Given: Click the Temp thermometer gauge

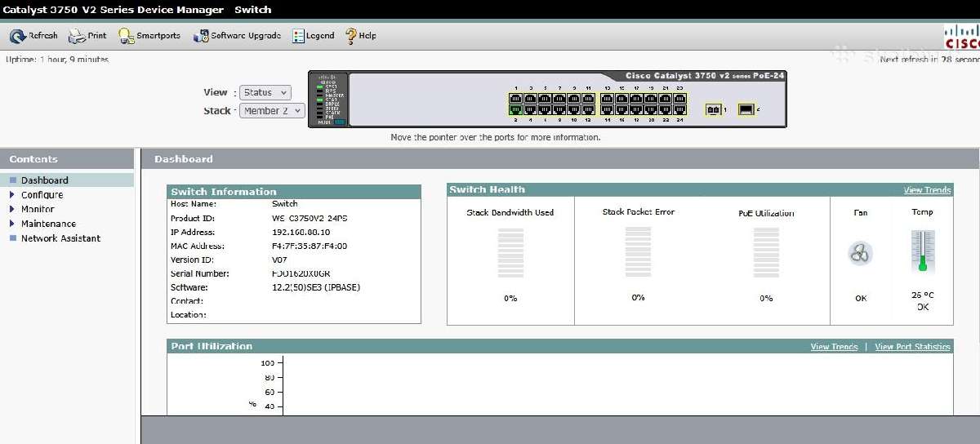Looking at the screenshot, I should 923,251.
